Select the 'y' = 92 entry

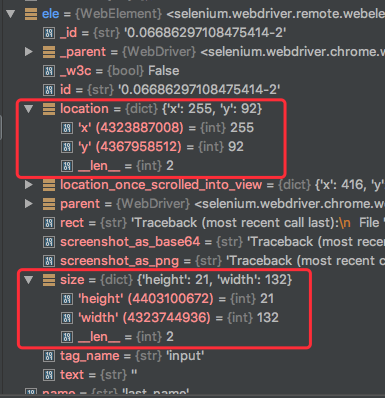click(x=152, y=147)
